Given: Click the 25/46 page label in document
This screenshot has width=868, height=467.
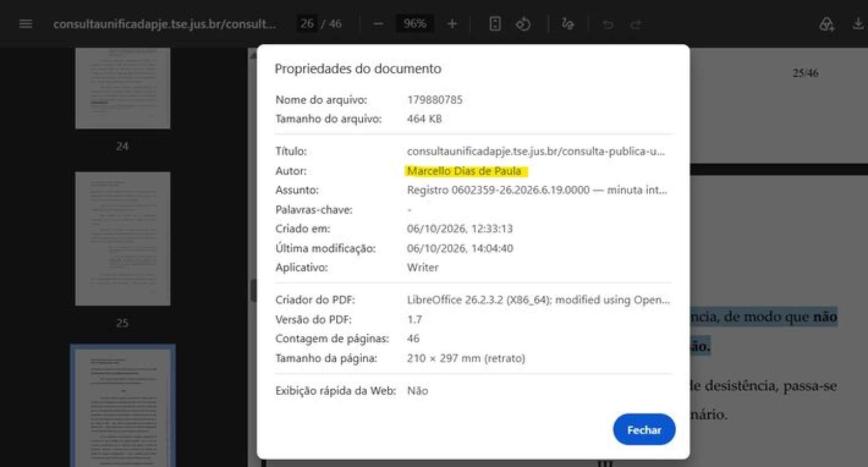Looking at the screenshot, I should point(805,73).
